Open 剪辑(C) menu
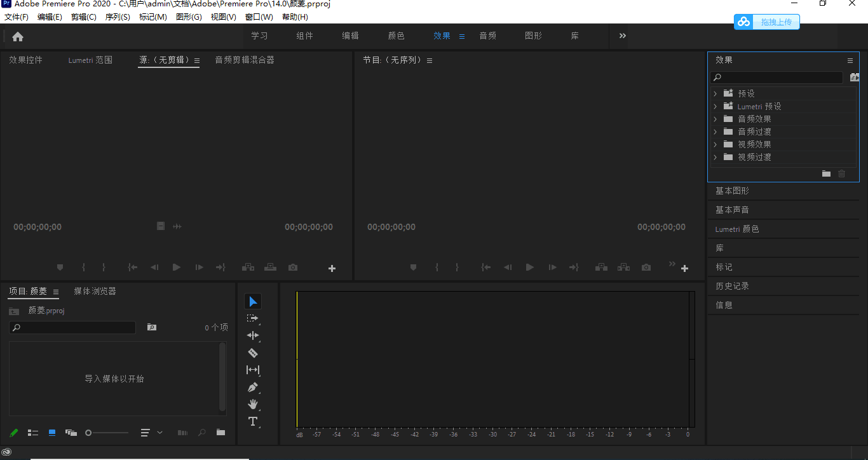This screenshot has width=868, height=460. point(84,17)
